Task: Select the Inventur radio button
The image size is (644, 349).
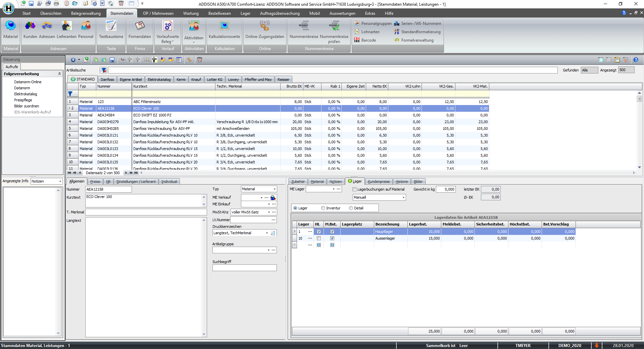Action: [323, 208]
